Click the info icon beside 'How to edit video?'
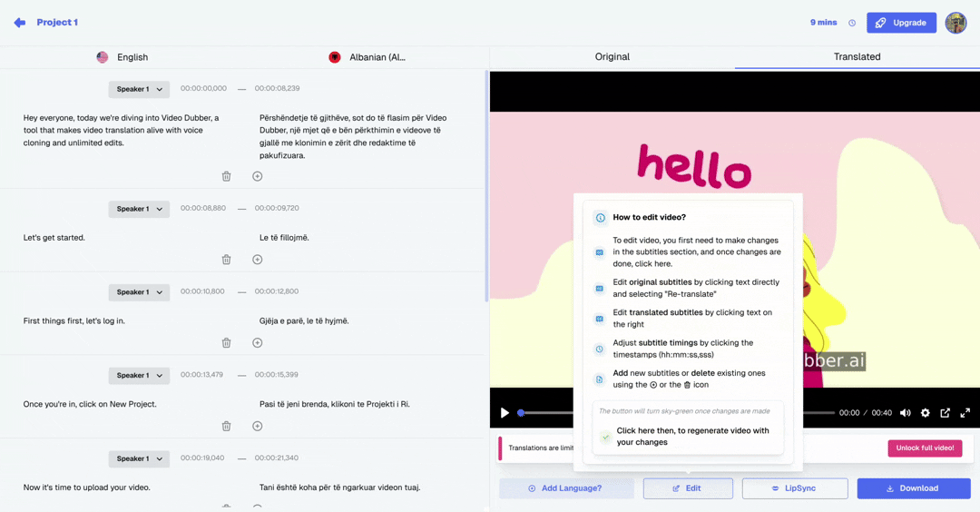This screenshot has height=512, width=980. 600,218
